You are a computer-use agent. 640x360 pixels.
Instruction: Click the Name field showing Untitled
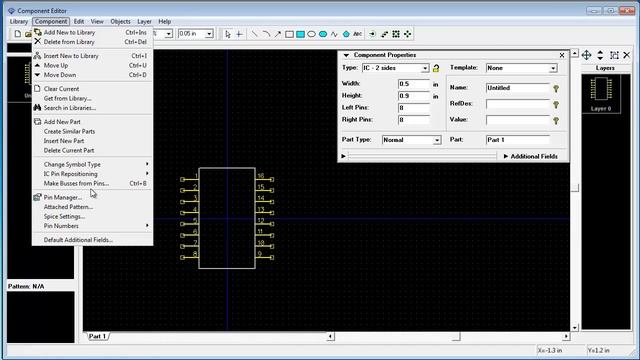(x=518, y=88)
